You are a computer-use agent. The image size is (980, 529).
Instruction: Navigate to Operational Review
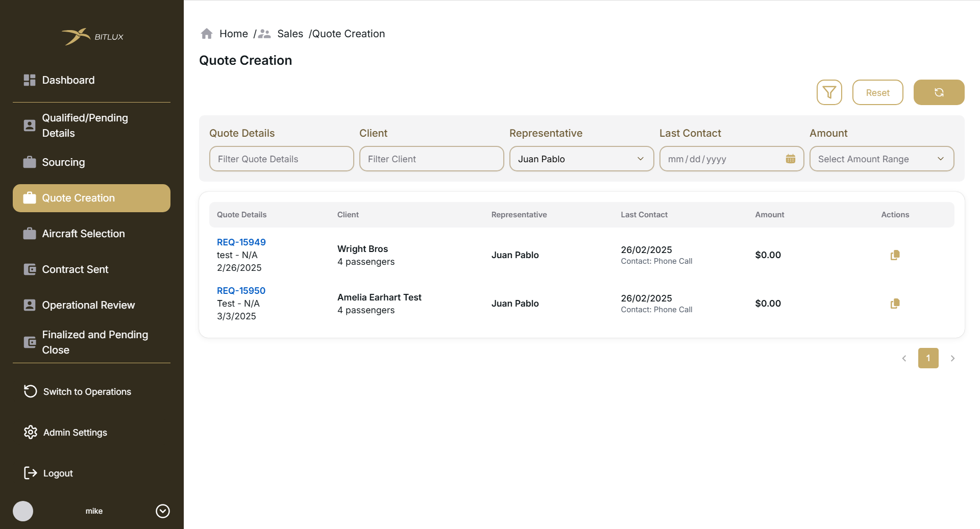pyautogui.click(x=88, y=305)
